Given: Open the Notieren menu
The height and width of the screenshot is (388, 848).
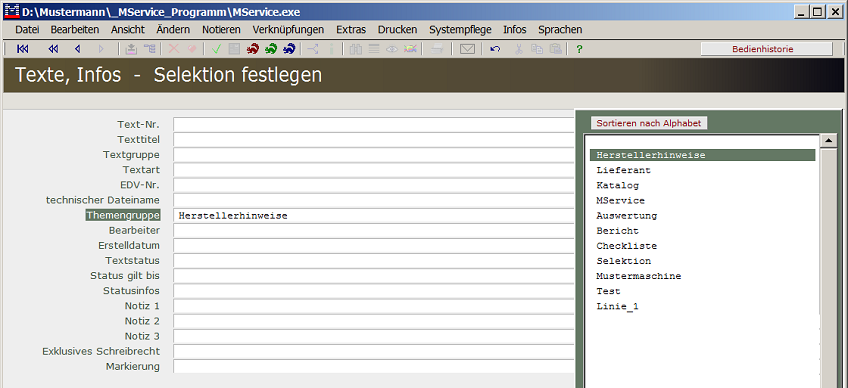Looking at the screenshot, I should [221, 30].
